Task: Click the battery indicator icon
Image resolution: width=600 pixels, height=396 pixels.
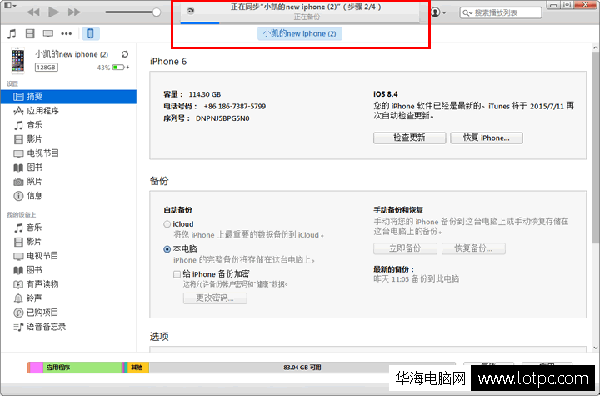Action: point(118,67)
